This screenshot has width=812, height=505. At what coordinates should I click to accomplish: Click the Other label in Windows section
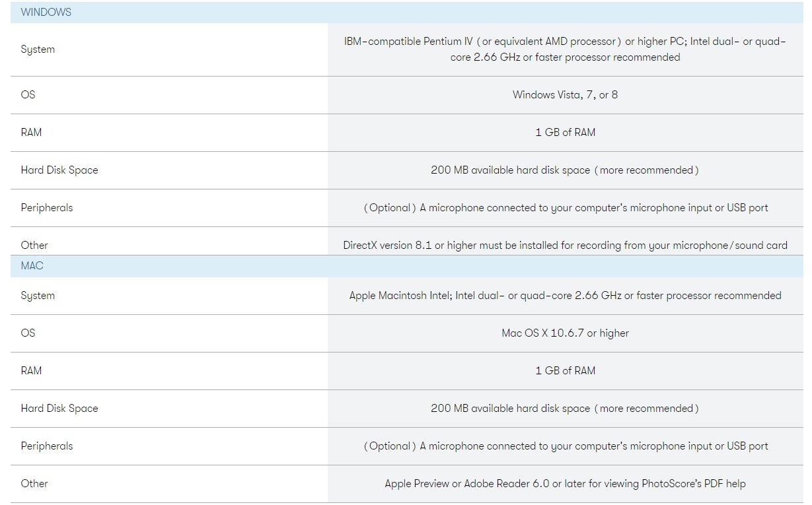34,245
